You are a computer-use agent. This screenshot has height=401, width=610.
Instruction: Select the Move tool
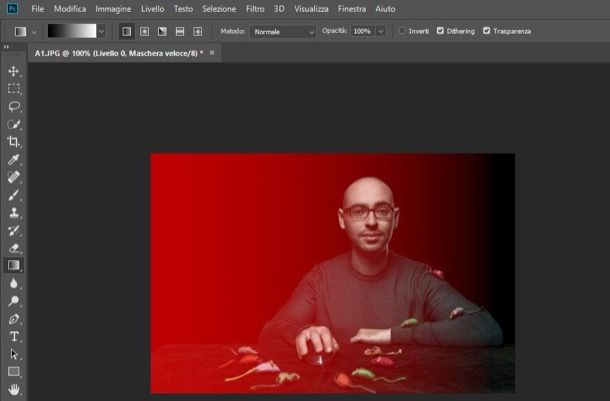[x=14, y=71]
